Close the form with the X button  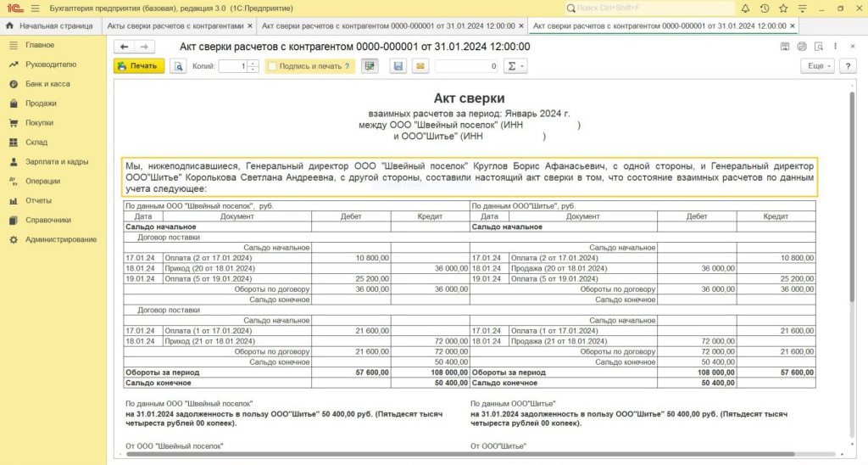click(x=853, y=47)
